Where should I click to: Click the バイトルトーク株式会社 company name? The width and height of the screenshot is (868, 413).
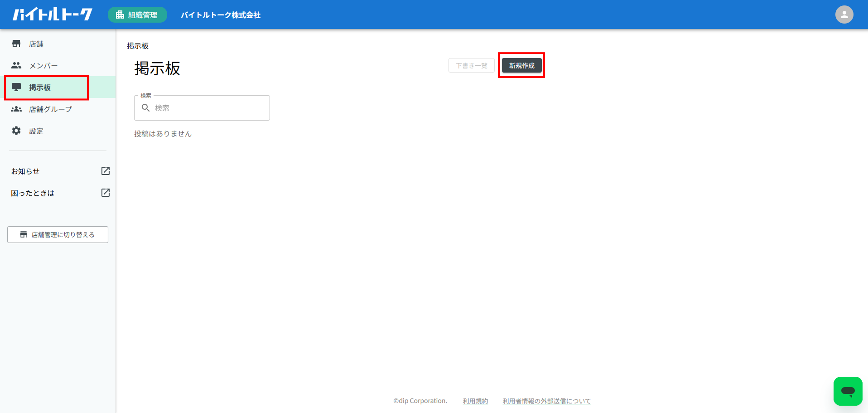tap(221, 15)
